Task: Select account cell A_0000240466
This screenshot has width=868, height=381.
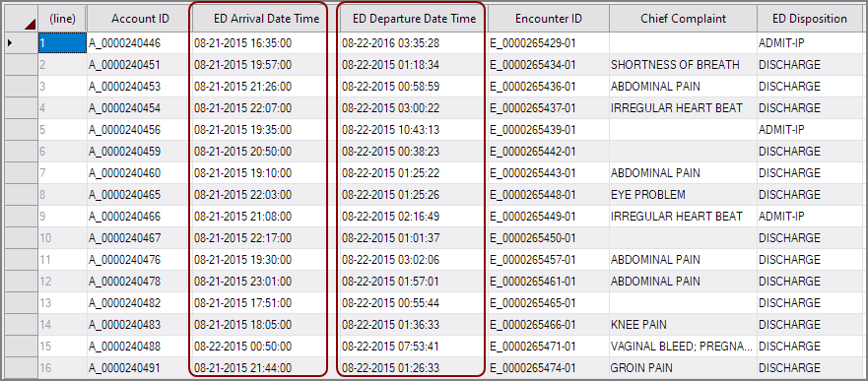Action: [140, 217]
